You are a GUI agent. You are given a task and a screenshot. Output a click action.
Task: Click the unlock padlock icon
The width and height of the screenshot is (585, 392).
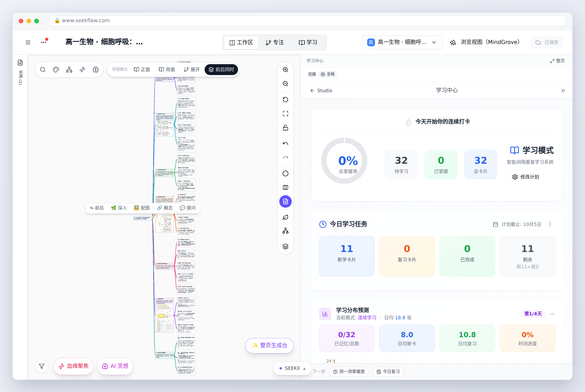(285, 128)
